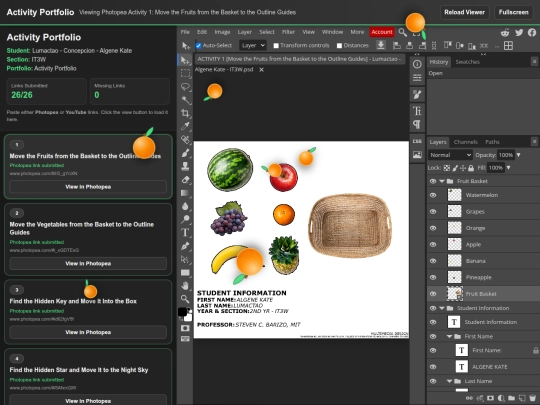Screen dimensions: 540x405
Task: Select the Brush tool
Action: pos(185,153)
